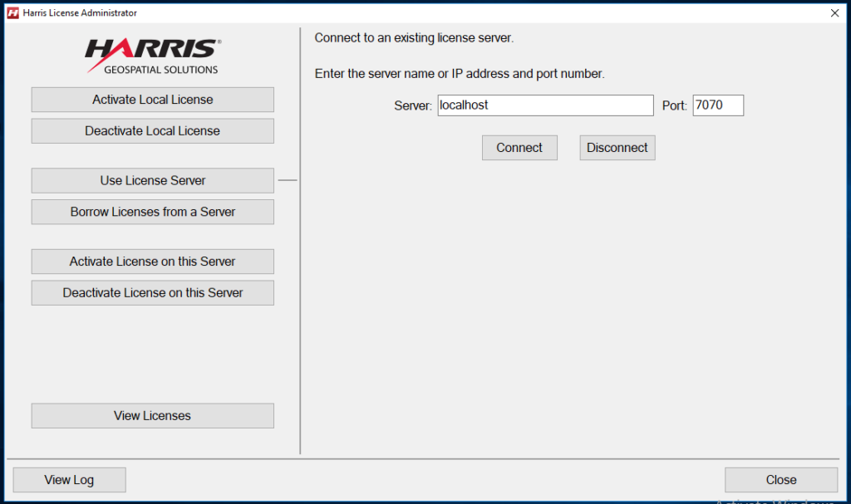Screen dimensions: 851x504
Task: Click into the Port number field
Action: [718, 105]
